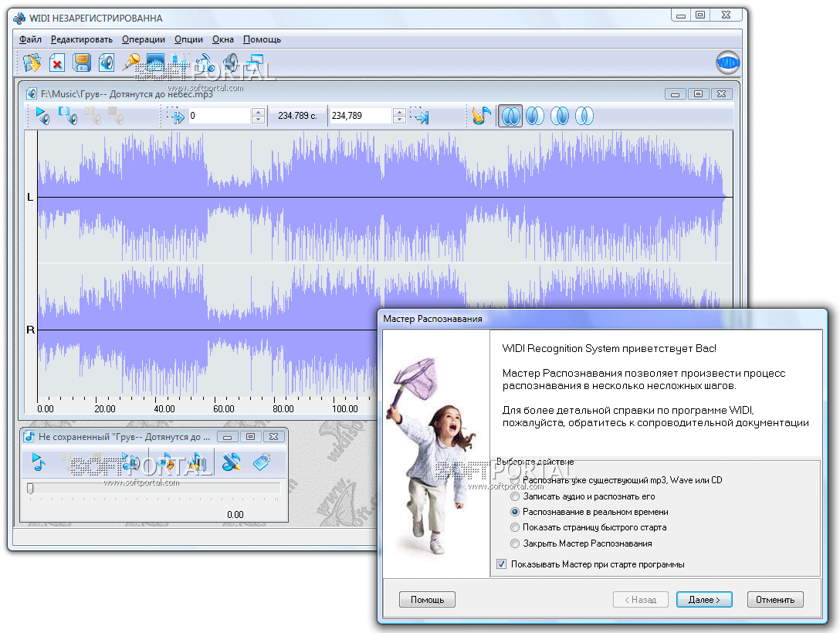
Task: Click the selection start field showing 0
Action: (x=219, y=116)
